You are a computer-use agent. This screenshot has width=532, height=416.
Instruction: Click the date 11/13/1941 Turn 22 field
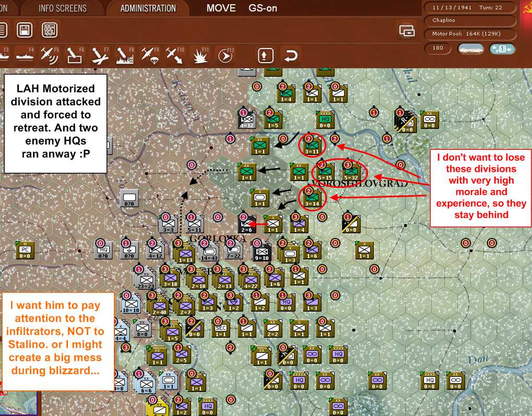click(x=469, y=7)
